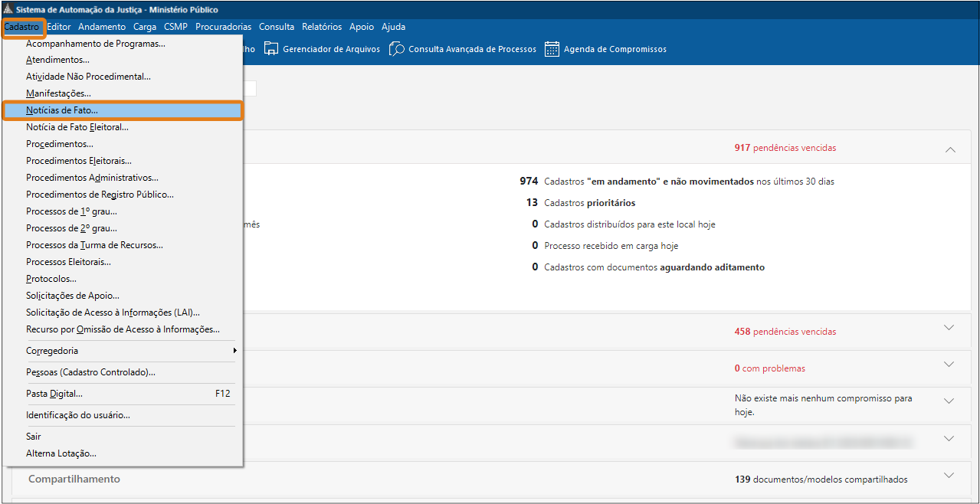This screenshot has width=980, height=504.
Task: Expand the panel with blurred text
Action: (x=949, y=439)
